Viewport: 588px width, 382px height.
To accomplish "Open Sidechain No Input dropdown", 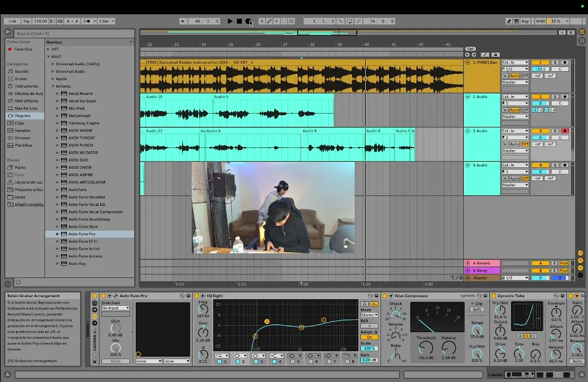I will pos(116,308).
